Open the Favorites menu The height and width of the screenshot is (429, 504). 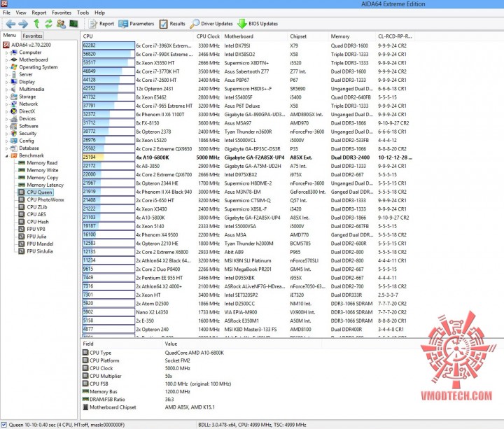[62, 13]
